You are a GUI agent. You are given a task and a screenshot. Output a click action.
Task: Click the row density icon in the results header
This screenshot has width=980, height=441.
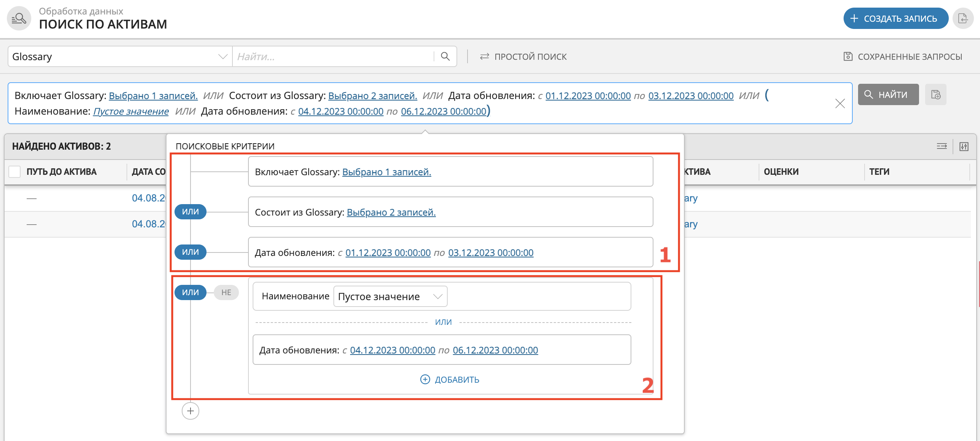pos(942,146)
